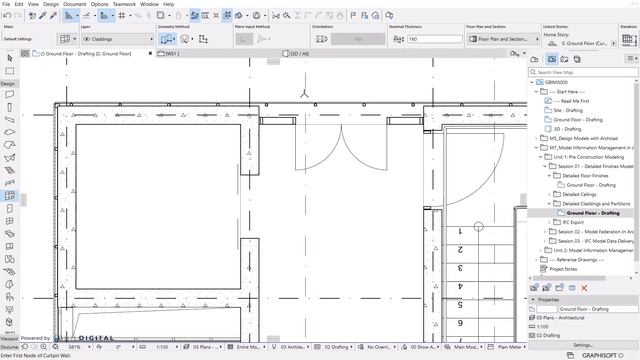
Task: Collapse the Properties section in the Navigator
Action: 533,300
